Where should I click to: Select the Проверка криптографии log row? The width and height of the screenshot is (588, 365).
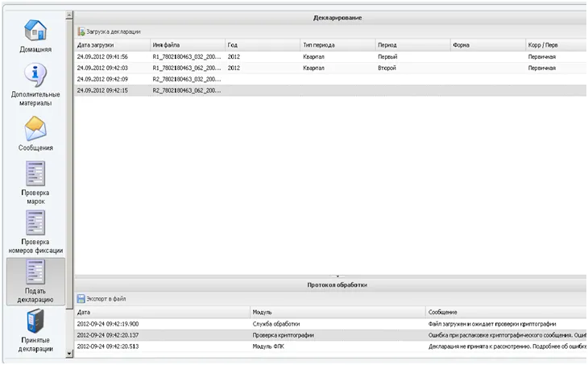330,335
